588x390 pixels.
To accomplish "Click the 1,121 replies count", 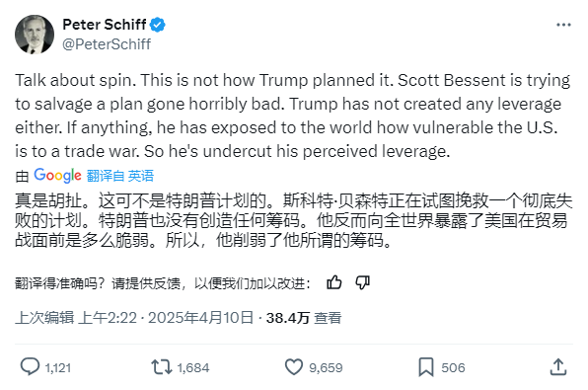I will pyautogui.click(x=58, y=368).
